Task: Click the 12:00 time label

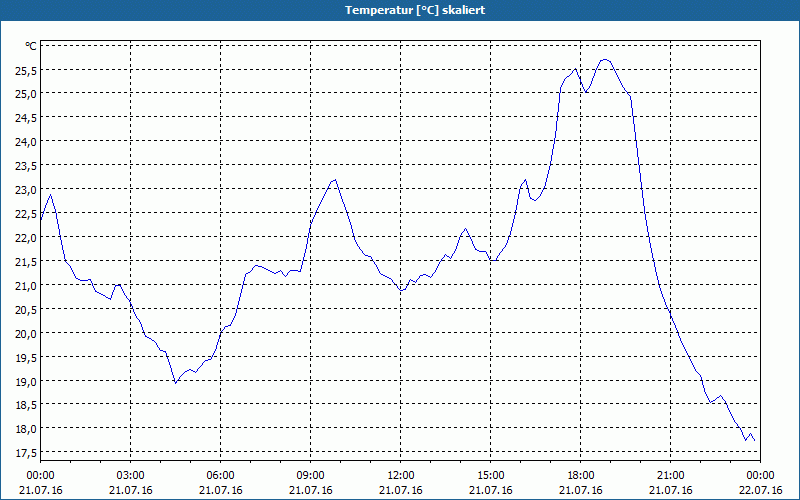Action: (x=401, y=476)
